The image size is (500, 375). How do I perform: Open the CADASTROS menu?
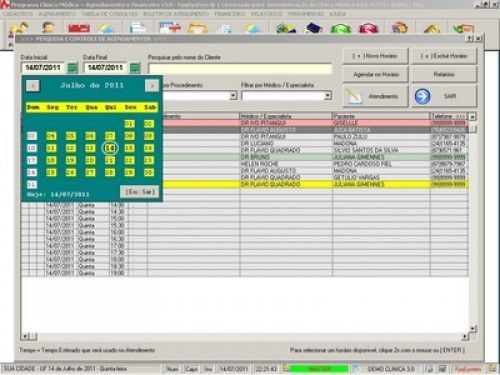pos(18,14)
